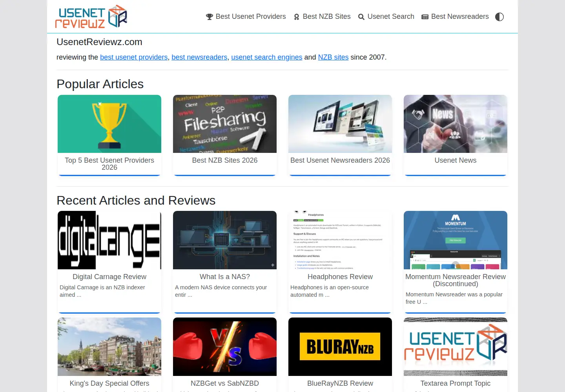Click the trophy icon beside Best Usenet Providers
This screenshot has height=392, width=565.
(210, 17)
